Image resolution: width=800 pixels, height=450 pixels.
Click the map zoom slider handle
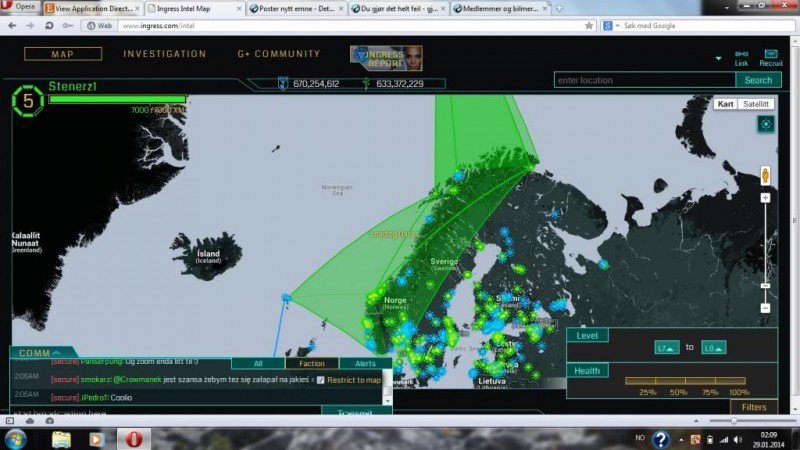coord(765,286)
